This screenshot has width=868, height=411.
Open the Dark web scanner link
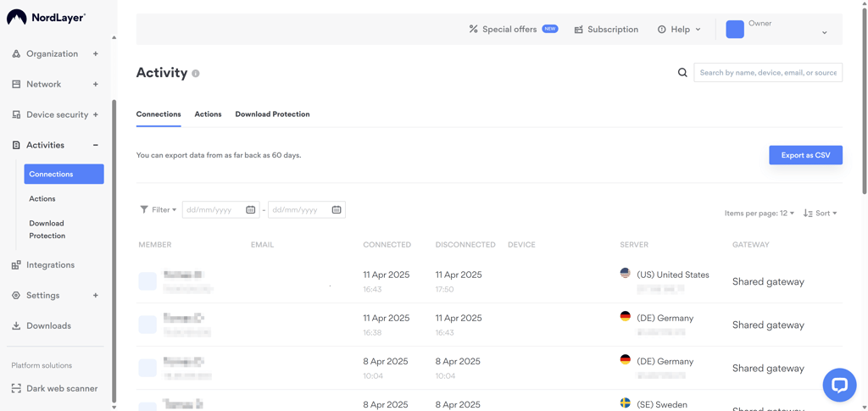[62, 388]
